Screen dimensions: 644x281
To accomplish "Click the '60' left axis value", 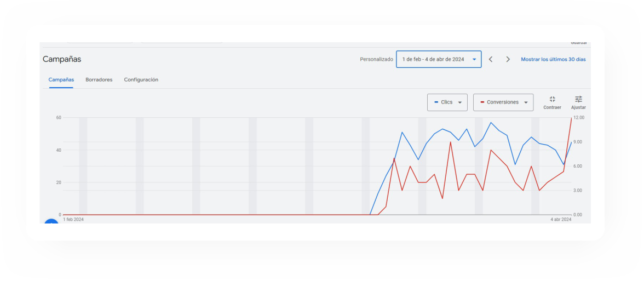I will [x=59, y=117].
